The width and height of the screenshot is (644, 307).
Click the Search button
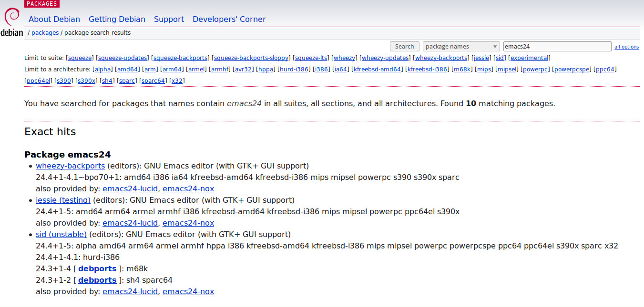(x=404, y=47)
